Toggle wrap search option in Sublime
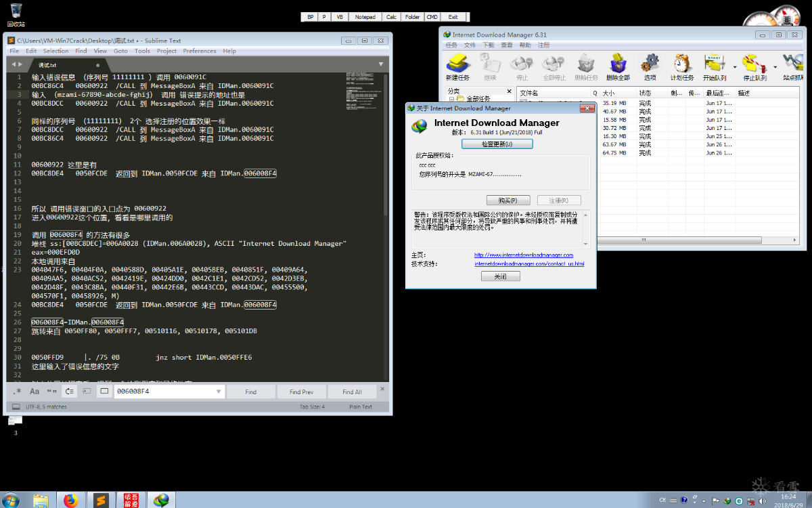This screenshot has height=508, width=812. (x=70, y=391)
